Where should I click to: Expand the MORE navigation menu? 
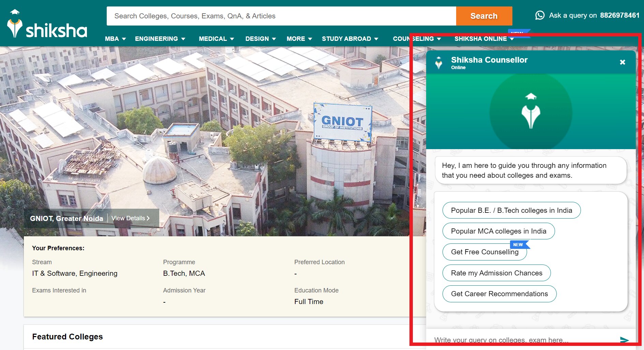[299, 39]
